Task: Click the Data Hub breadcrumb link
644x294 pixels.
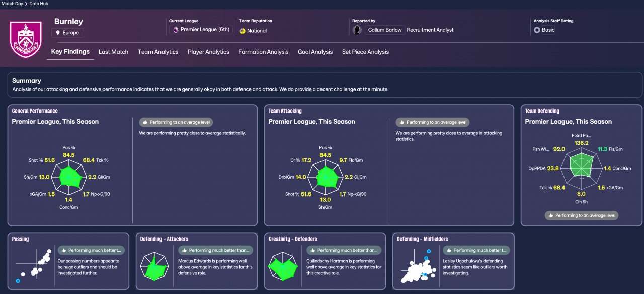Action: click(39, 4)
